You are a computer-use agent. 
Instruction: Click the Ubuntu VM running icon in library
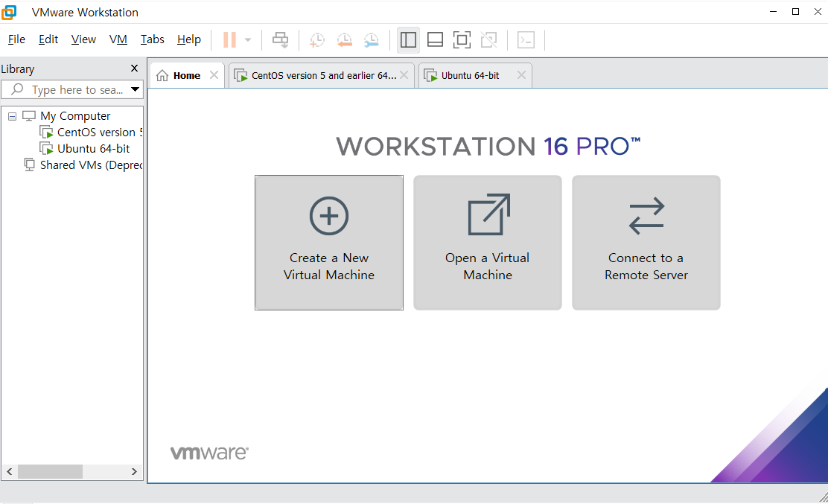(x=46, y=149)
